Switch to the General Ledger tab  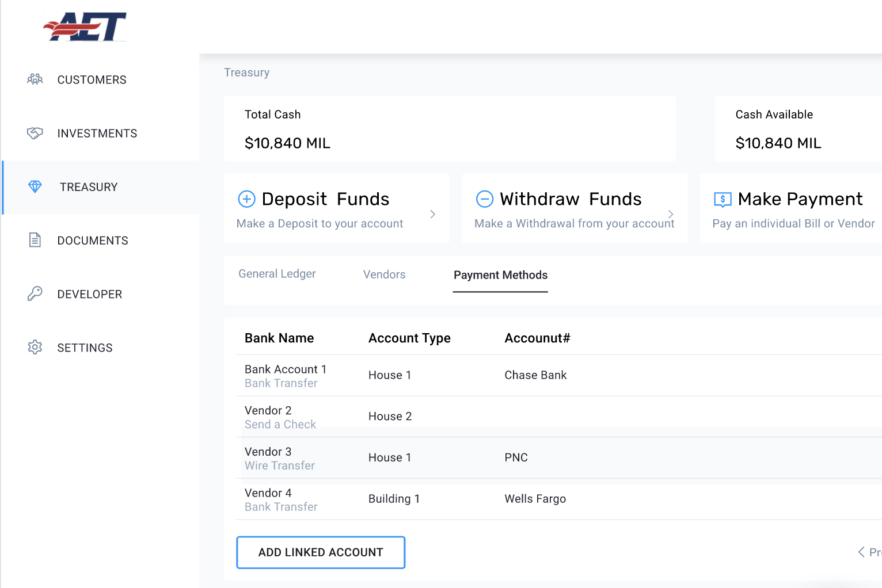[x=277, y=274]
